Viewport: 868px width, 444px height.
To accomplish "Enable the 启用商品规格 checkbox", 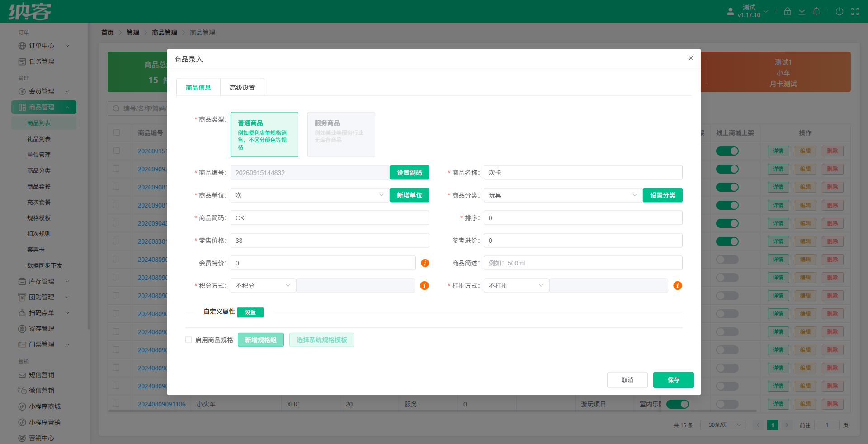I will (189, 340).
